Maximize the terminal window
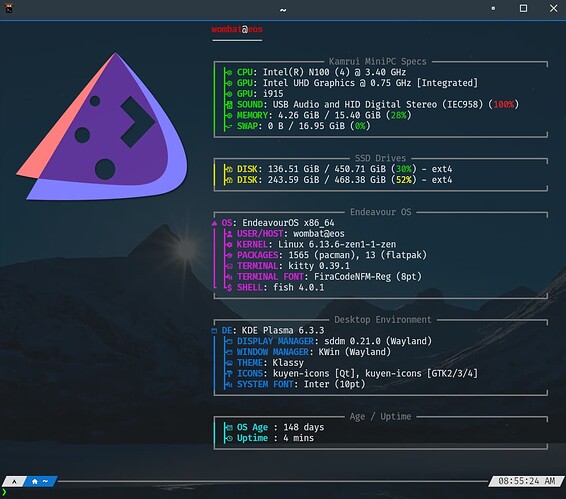Screen dimensions: 566x499 pyautogui.click(x=523, y=8)
